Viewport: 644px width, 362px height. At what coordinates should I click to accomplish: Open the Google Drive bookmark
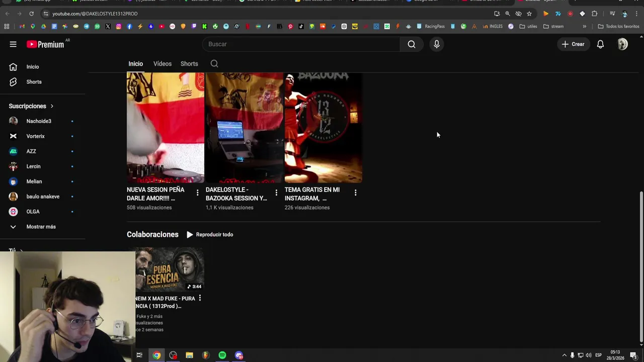[44, 26]
